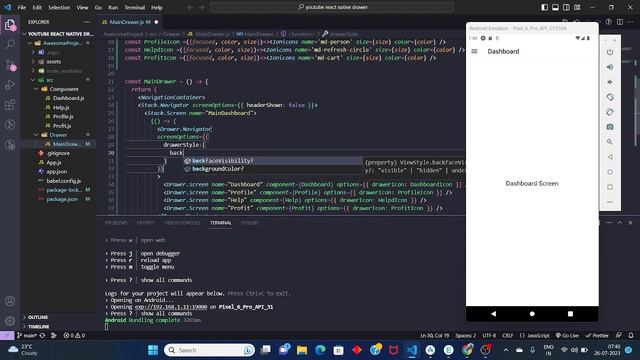Click the emulator Volume Down button
Image resolution: width=640 pixels, height=360 pixels.
click(610, 82)
